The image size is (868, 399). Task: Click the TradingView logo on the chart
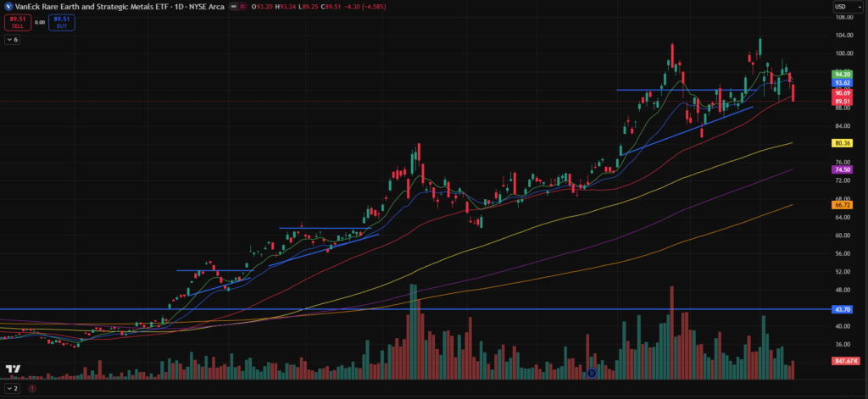point(14,370)
